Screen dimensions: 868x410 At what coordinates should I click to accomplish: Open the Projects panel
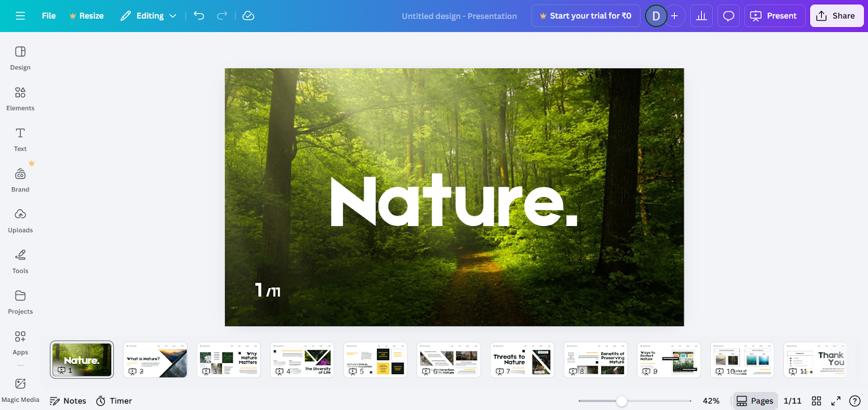click(x=20, y=302)
